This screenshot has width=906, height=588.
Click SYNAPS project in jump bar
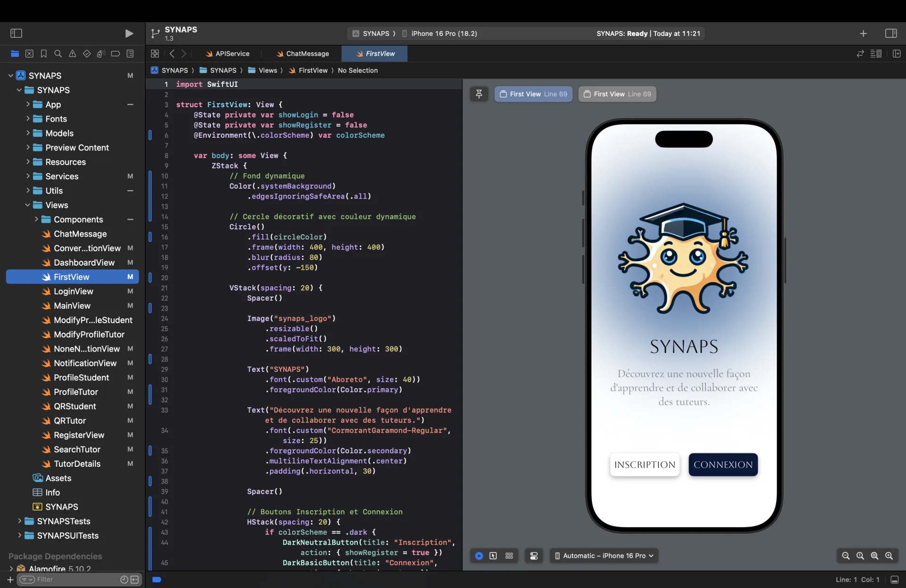click(169, 70)
